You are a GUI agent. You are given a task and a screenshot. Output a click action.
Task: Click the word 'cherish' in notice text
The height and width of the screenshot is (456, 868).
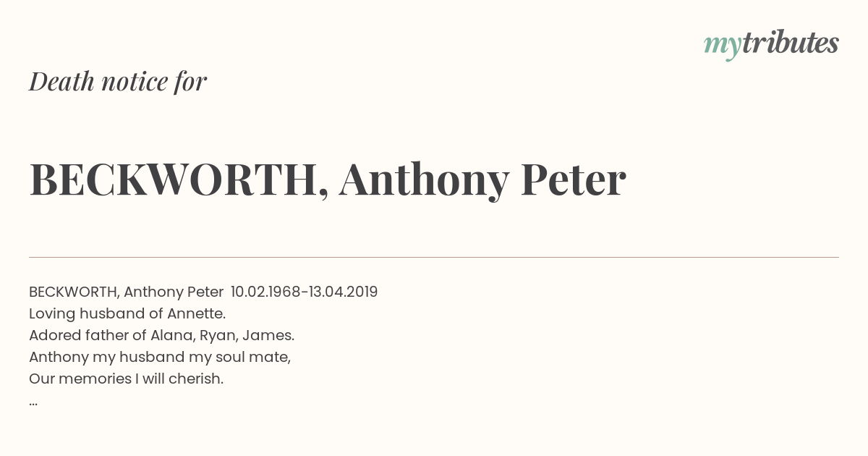click(194, 379)
